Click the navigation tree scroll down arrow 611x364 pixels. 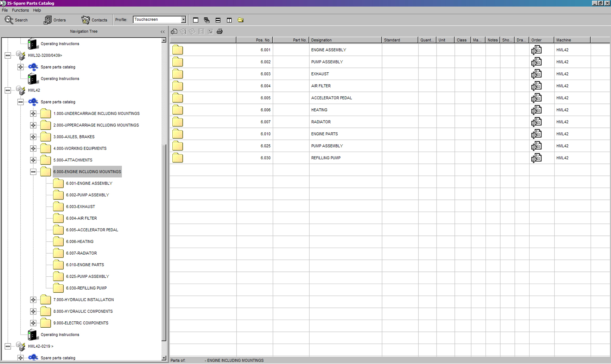(x=164, y=358)
